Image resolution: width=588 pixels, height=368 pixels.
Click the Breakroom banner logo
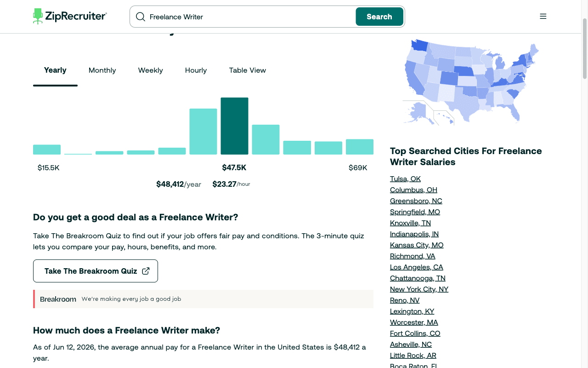pos(58,299)
